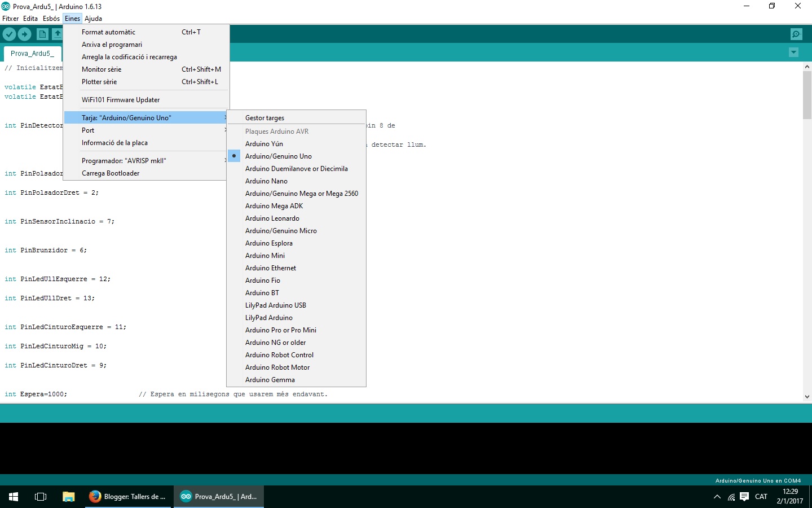Open the Fitxer menu
812x508 pixels.
(11, 19)
